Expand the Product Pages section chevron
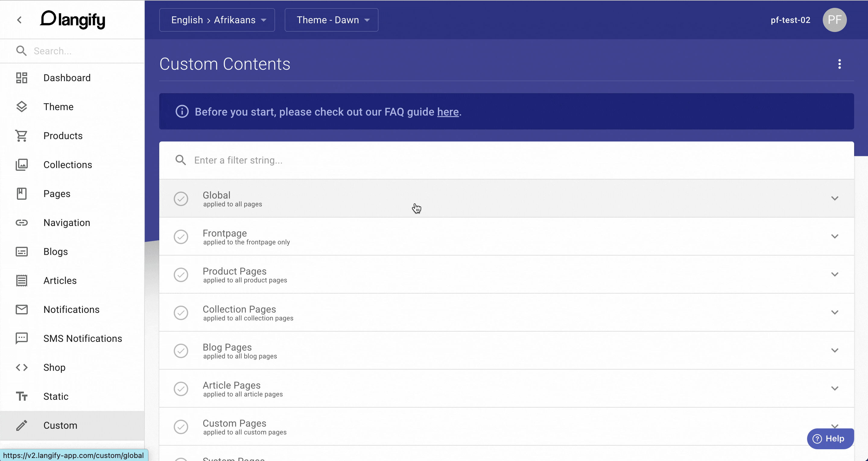This screenshot has height=461, width=868. point(835,274)
